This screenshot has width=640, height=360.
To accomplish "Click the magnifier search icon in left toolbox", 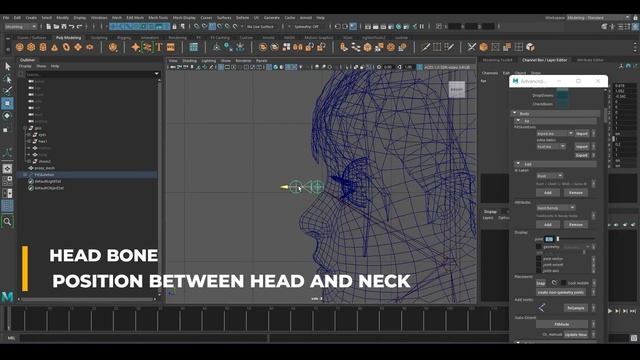I will (x=7, y=222).
